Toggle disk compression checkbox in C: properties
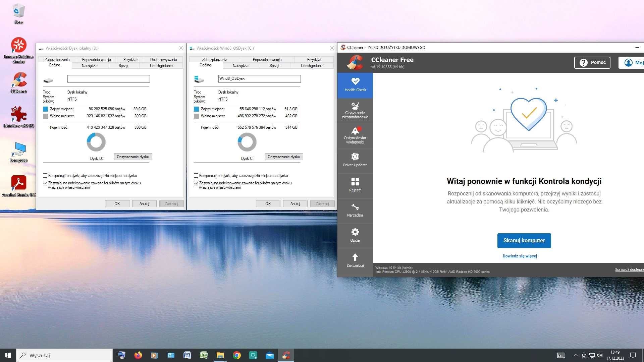Image resolution: width=644 pixels, height=362 pixels. (196, 176)
